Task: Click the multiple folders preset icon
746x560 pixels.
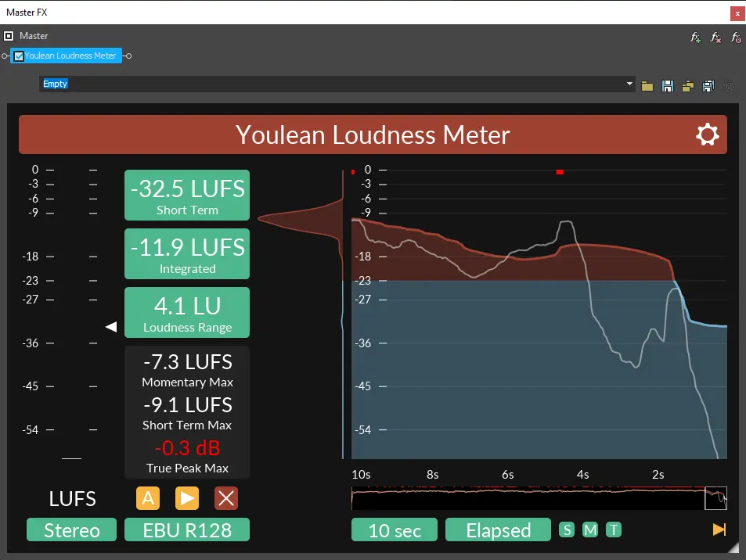Action: pos(688,86)
